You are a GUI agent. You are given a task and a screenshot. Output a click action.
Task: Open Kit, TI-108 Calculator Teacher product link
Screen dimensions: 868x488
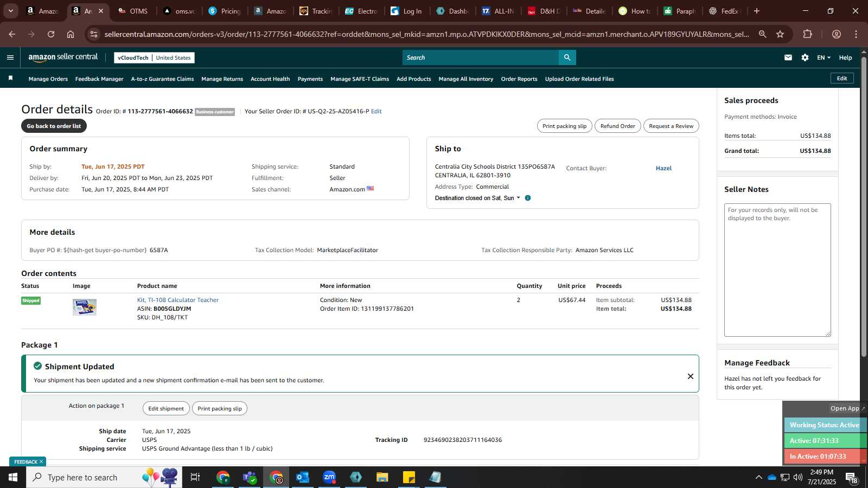[x=178, y=300]
